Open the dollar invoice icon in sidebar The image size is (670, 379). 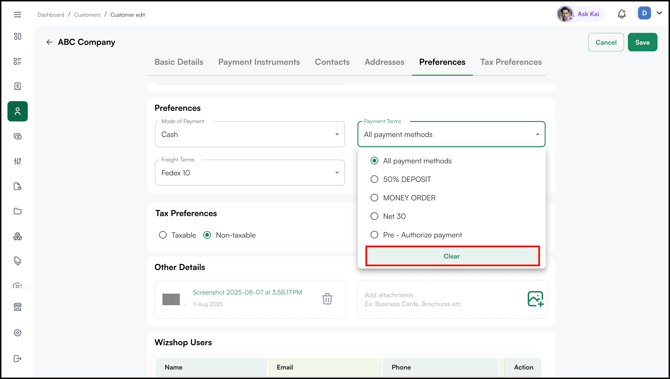pos(18,86)
